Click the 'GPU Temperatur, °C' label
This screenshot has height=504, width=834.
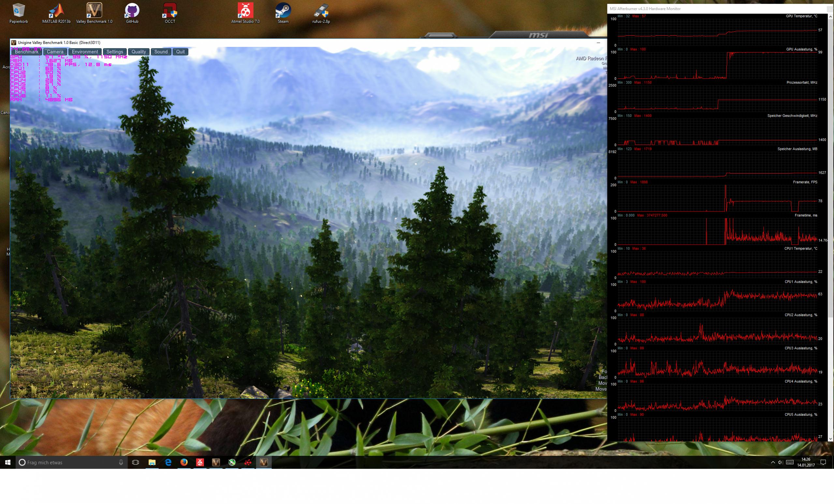(801, 16)
